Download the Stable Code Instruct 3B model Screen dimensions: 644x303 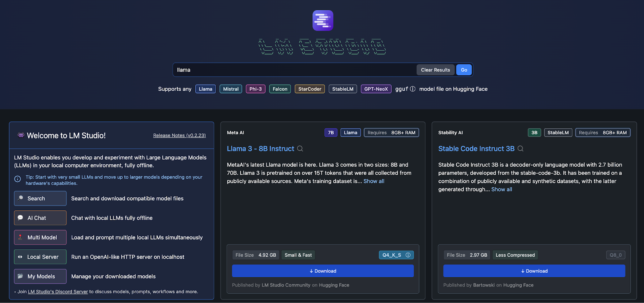click(x=534, y=271)
